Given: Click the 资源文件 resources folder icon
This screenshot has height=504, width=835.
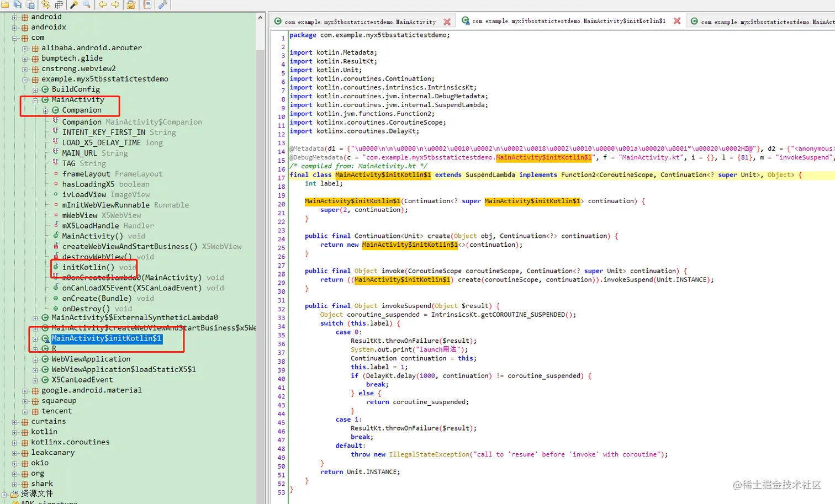Looking at the screenshot, I should pyautogui.click(x=15, y=494).
